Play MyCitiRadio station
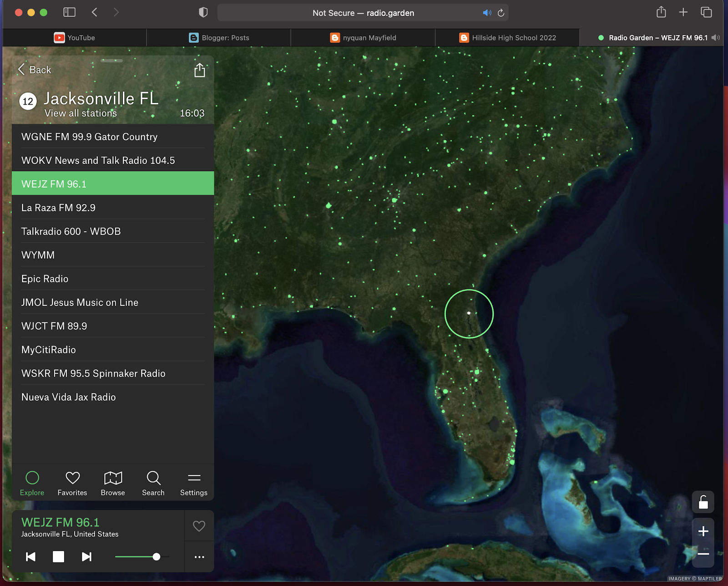 (113, 350)
